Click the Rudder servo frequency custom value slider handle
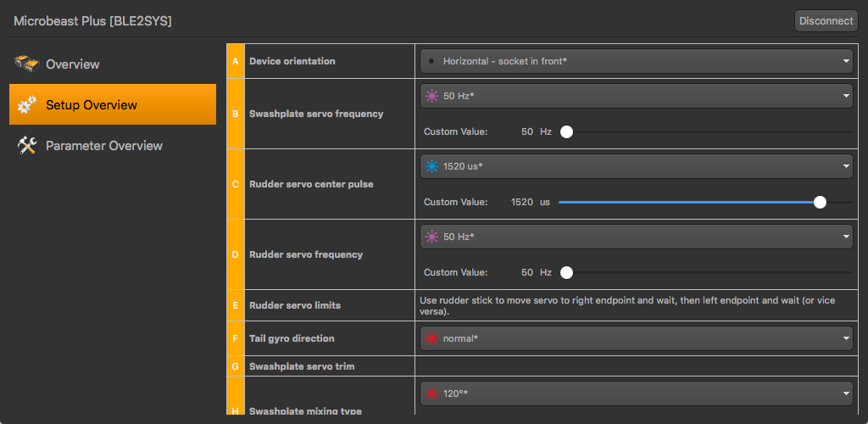 pos(566,272)
